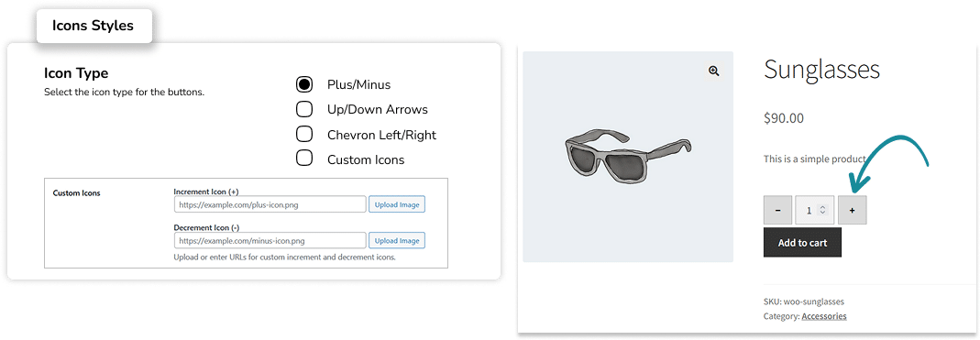Click the quantity spinner arrows

coord(823,211)
